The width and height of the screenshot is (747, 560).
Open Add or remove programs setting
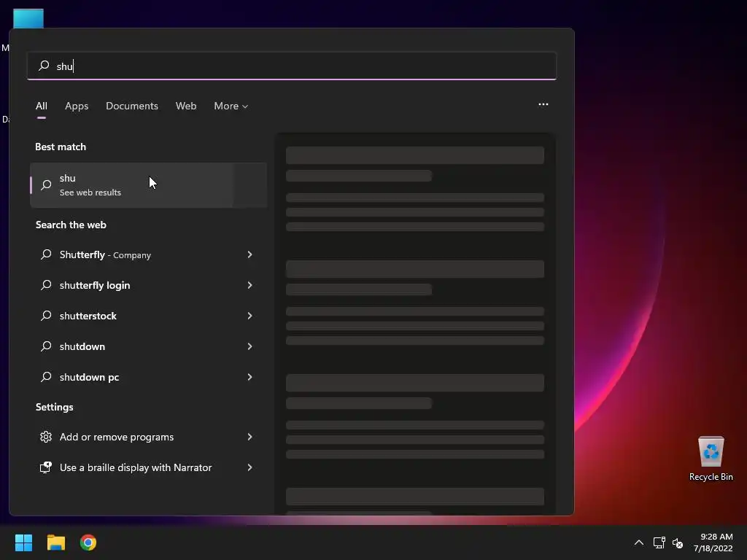coord(148,437)
